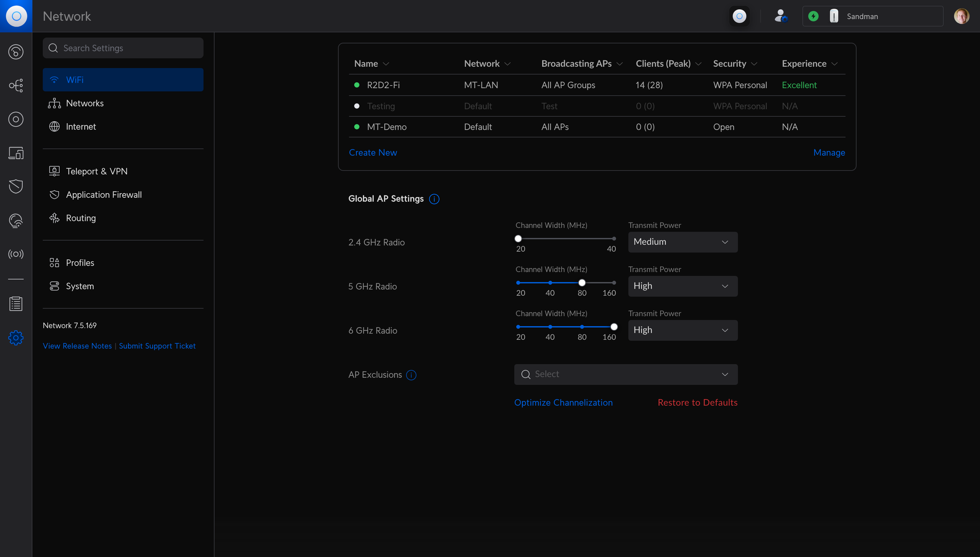Open the UniFi Devices circle icon
The height and width of the screenshot is (557, 980).
coord(16,119)
